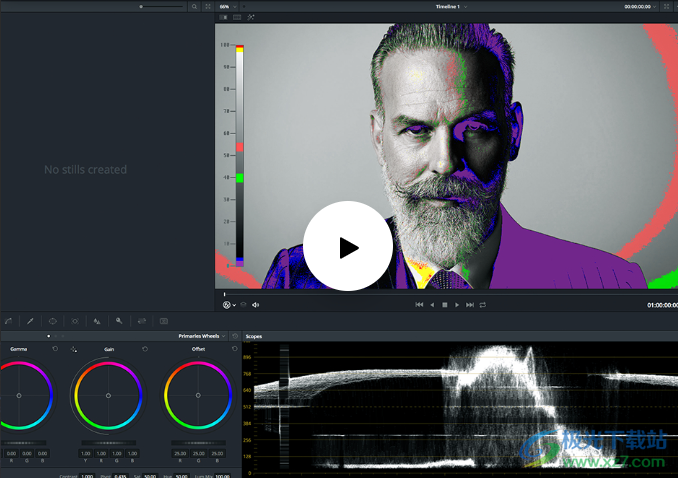This screenshot has width=678, height=478.
Task: Select the white point picker icon beside Gain
Action: coord(74,349)
